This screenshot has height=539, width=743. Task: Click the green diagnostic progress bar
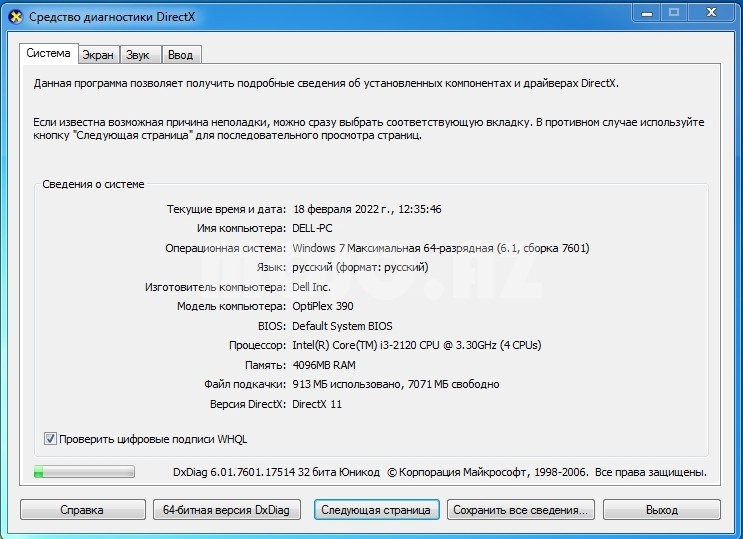click(x=84, y=471)
